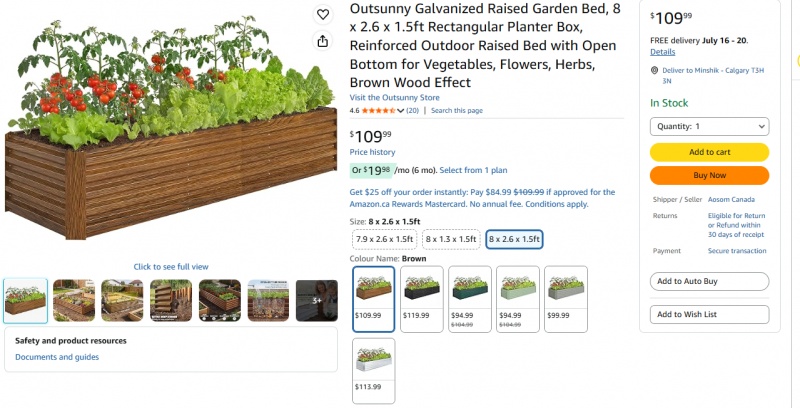Open the 3+ more images thumbnail
The image size is (800, 408).
click(317, 300)
